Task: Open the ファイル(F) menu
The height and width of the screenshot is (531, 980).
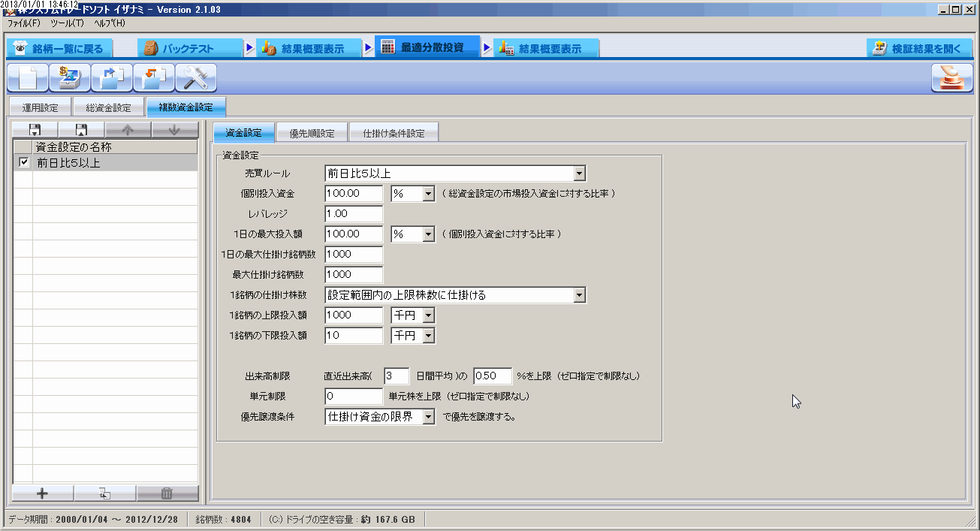Action: (x=24, y=23)
